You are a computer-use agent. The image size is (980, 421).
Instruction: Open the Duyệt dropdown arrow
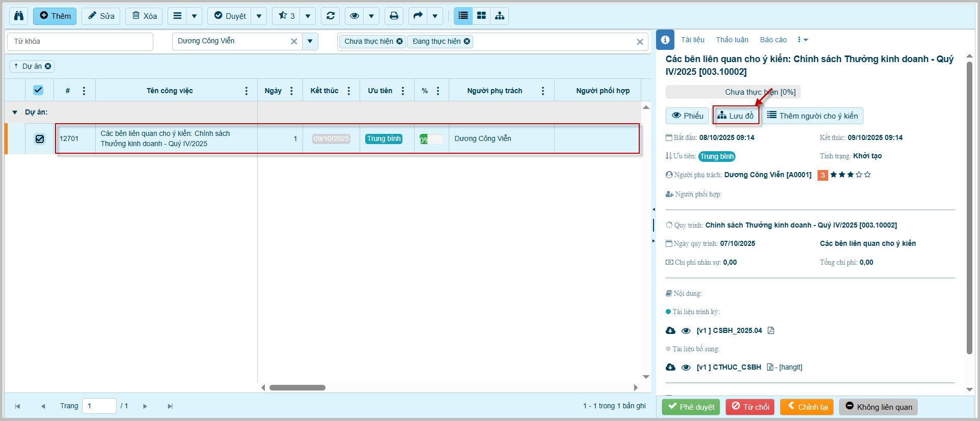click(259, 16)
